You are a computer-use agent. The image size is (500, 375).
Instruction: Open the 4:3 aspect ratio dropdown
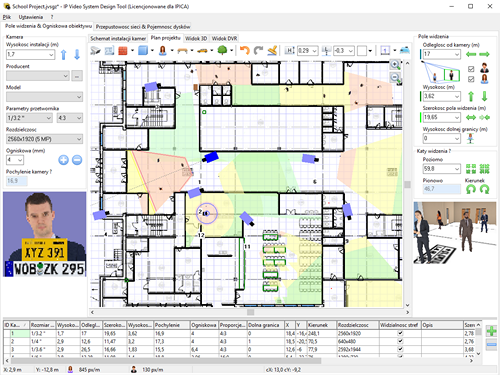coord(79,118)
